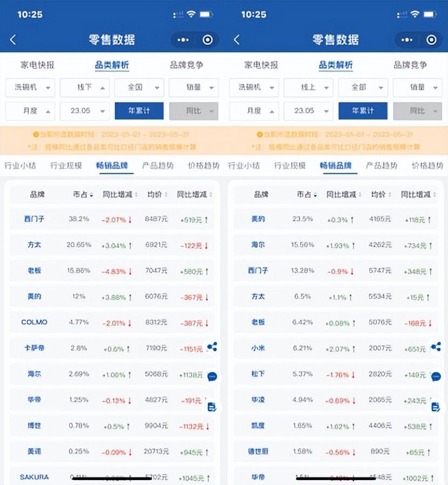Sort right table by 市占 column
The image size is (448, 485).
click(307, 194)
